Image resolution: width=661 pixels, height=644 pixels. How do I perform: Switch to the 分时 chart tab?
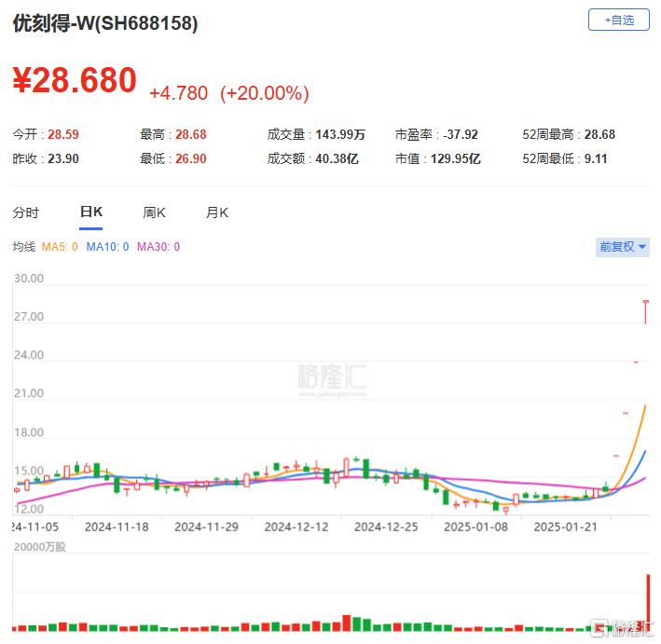[x=26, y=212]
